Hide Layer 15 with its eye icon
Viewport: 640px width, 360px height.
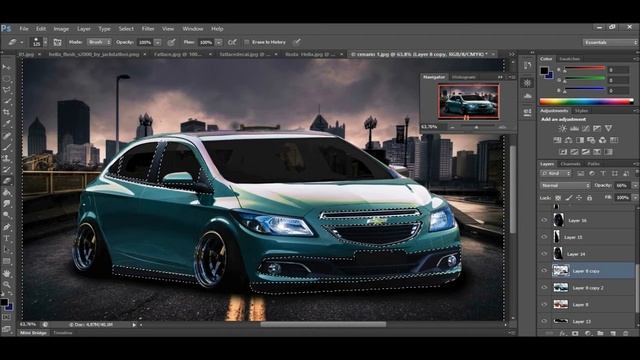(x=544, y=237)
